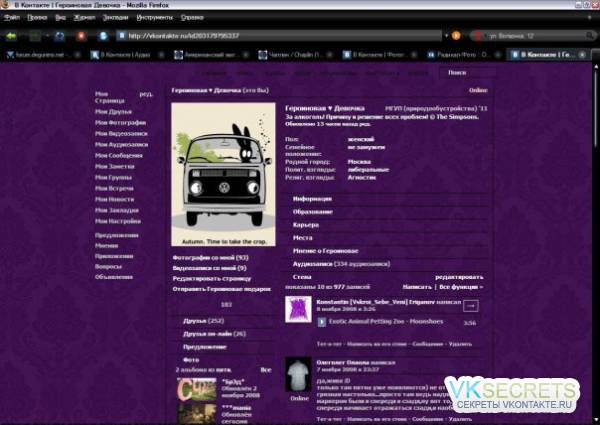Open Мои Заметки in the sidebar

[114, 166]
